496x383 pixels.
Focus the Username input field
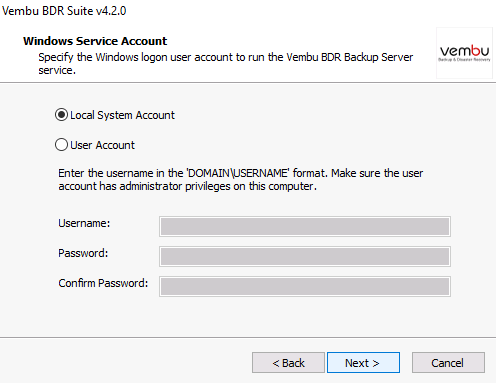(x=305, y=227)
